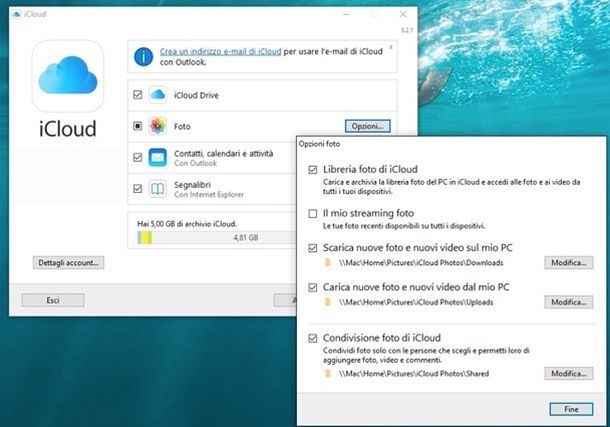The height and width of the screenshot is (427, 610).
Task: Click 'Hai 5,00 GB di archivio iCloud' text
Action: (187, 224)
